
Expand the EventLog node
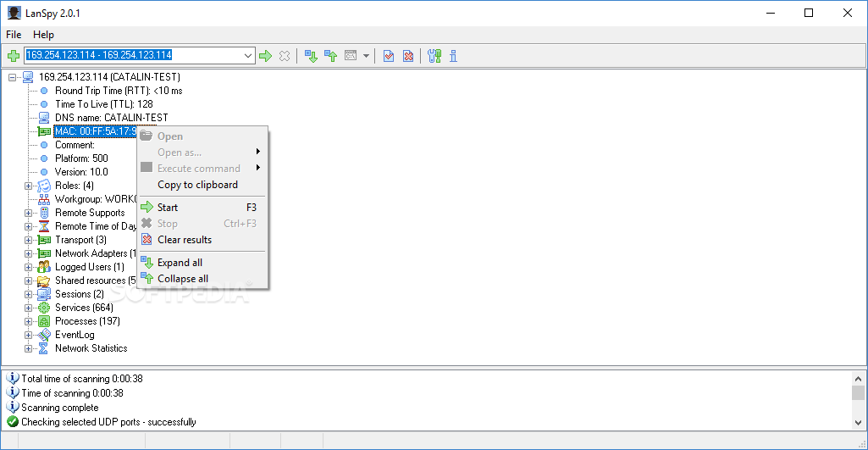tap(28, 336)
